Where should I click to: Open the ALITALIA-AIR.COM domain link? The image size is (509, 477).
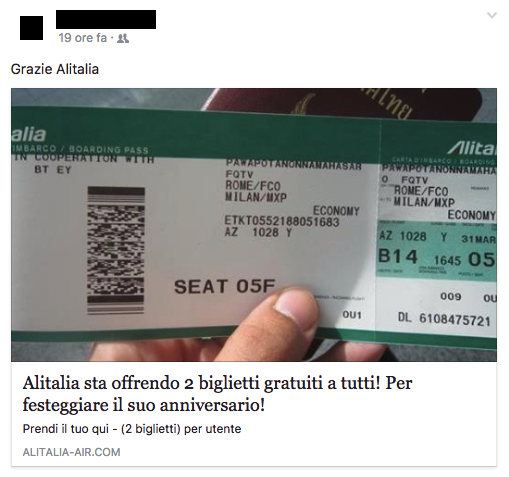tap(71, 452)
